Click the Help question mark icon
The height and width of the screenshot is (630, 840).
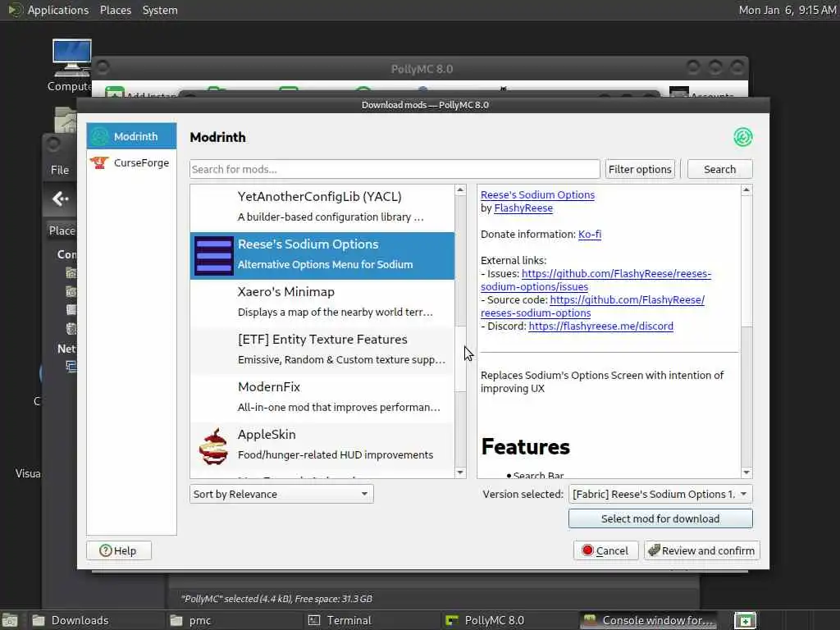pyautogui.click(x=106, y=550)
